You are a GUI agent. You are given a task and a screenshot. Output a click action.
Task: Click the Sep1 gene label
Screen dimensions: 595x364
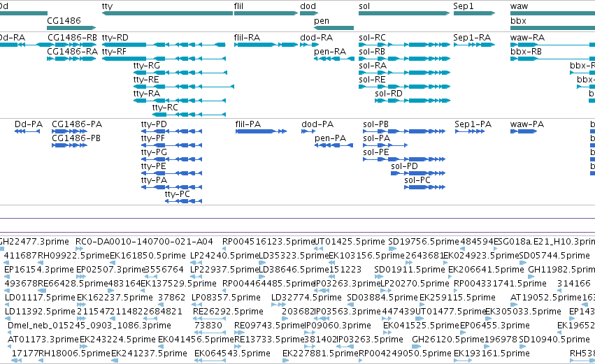464,6
